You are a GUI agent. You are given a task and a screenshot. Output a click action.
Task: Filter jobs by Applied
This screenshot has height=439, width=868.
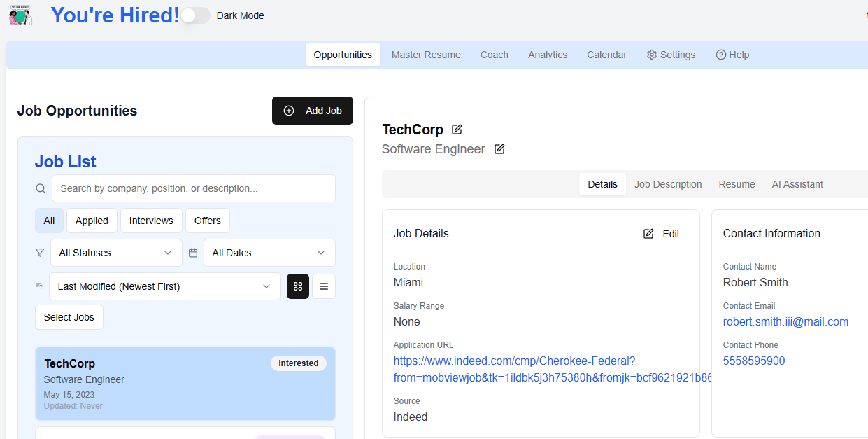click(x=92, y=221)
